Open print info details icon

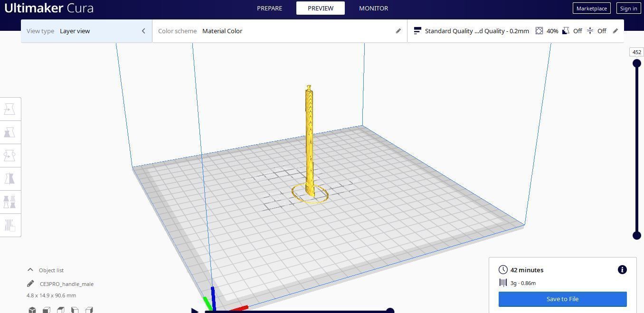tap(622, 270)
